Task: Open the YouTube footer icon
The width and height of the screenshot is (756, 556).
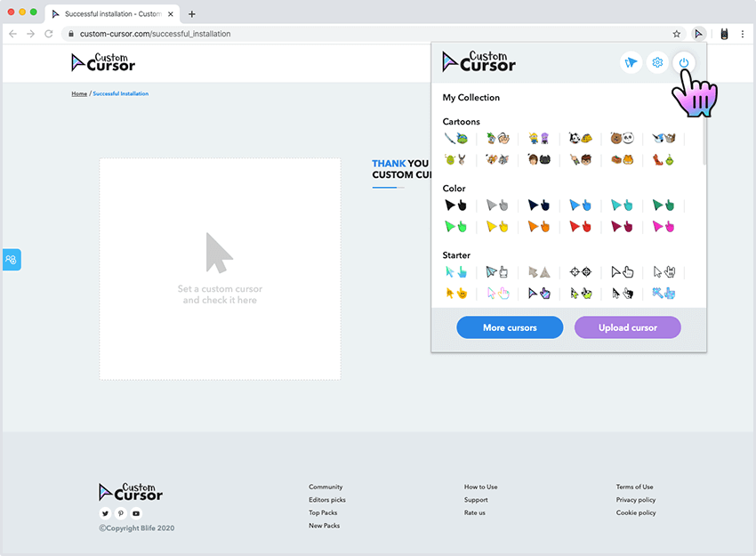Action: pos(136,513)
